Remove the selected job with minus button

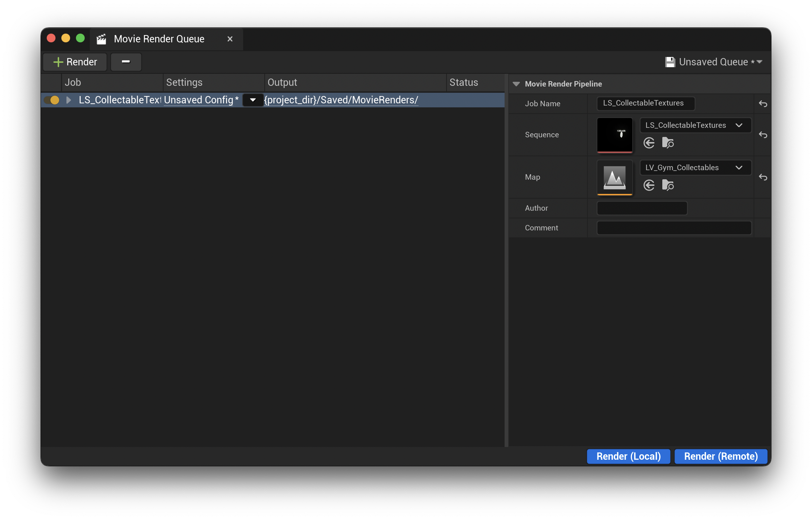pyautogui.click(x=126, y=62)
